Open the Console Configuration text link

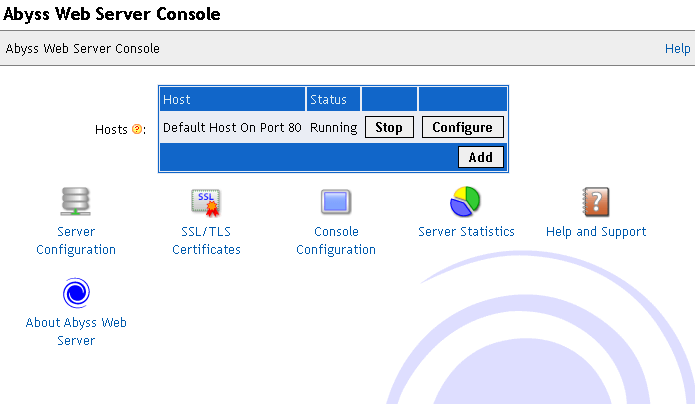[336, 241]
